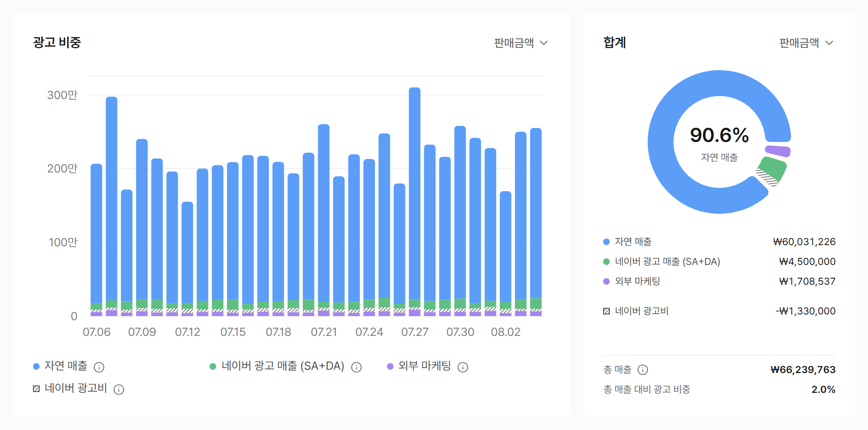Screen dimensions: 868x430
Task: Click 07.18 x-axis date label
Action: [278, 332]
